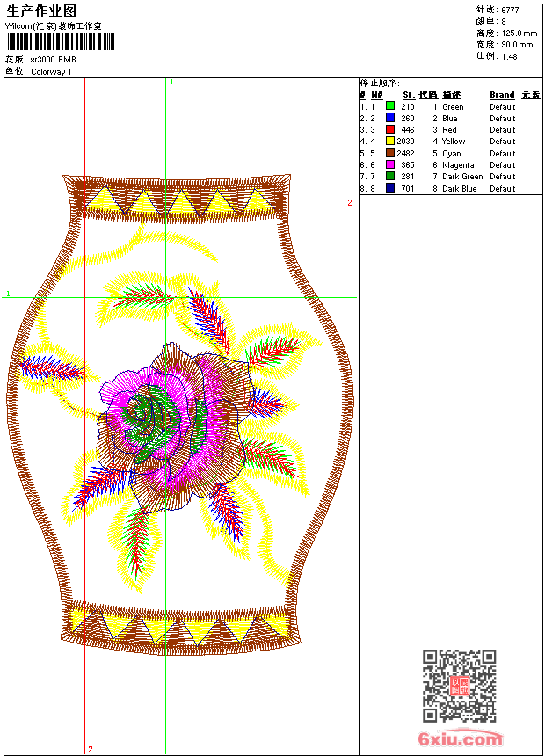Click the embroidered vase design preview

coord(179,415)
